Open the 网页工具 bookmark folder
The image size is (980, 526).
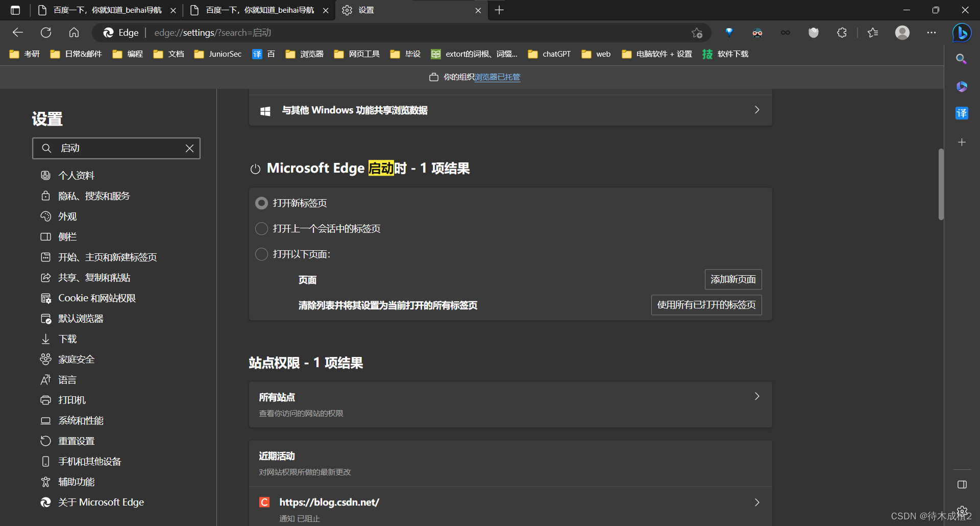pos(357,54)
